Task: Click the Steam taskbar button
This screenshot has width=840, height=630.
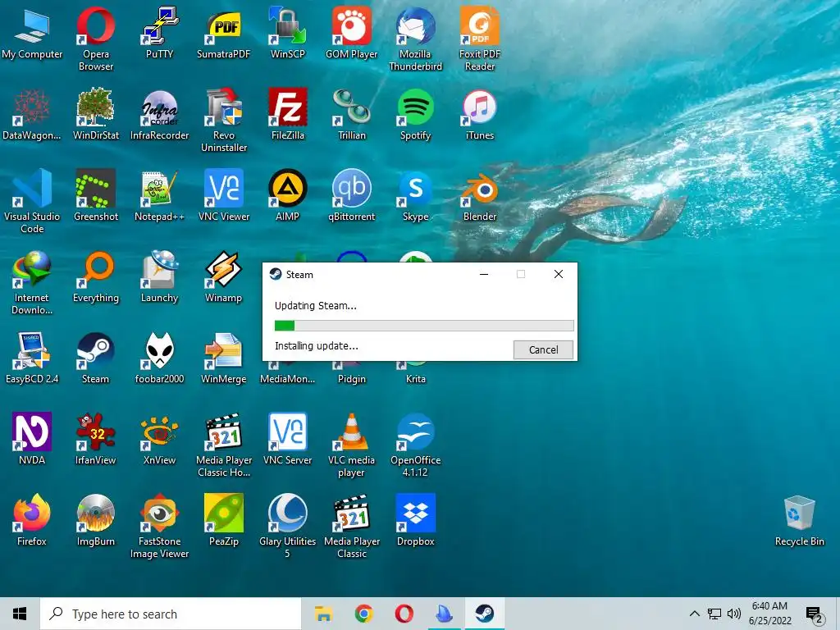Action: click(484, 614)
